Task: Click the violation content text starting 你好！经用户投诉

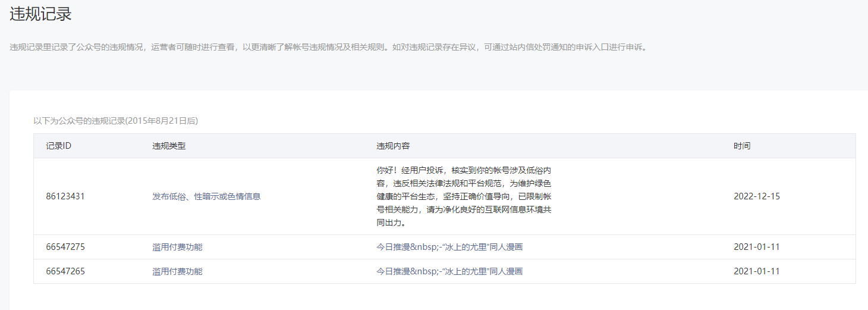Action: (x=464, y=196)
